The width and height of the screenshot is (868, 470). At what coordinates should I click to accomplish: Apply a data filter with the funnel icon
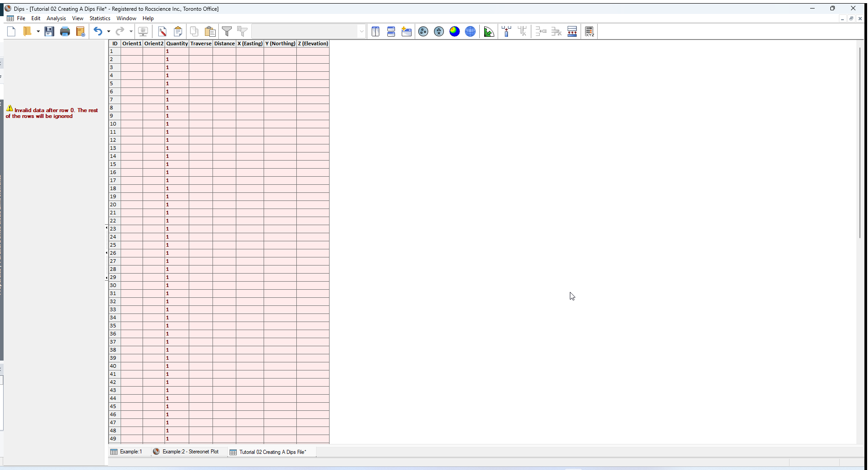click(x=227, y=31)
